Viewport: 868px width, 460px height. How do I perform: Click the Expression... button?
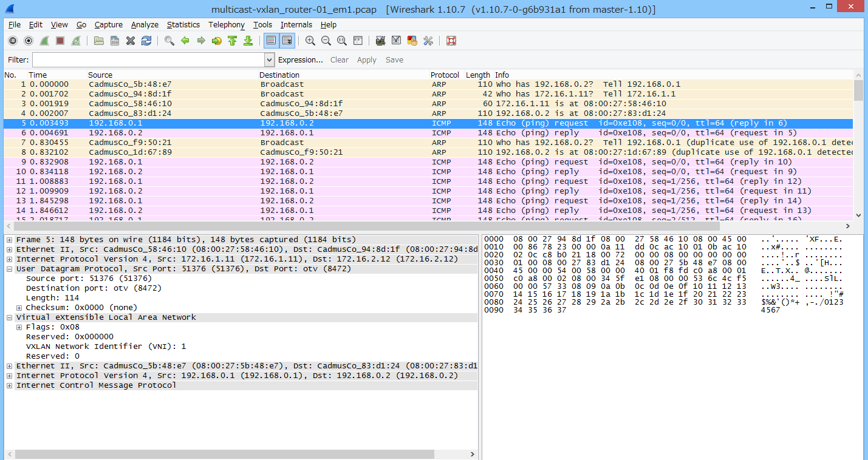coord(301,59)
